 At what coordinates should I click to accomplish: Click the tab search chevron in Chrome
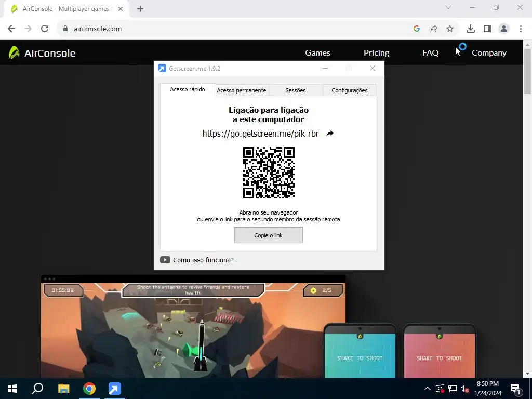448,7
